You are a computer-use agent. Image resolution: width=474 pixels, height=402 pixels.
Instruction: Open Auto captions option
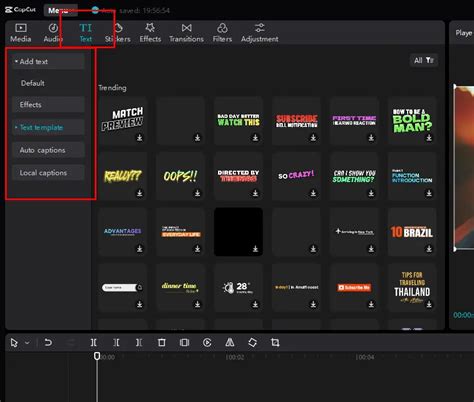tap(48, 150)
